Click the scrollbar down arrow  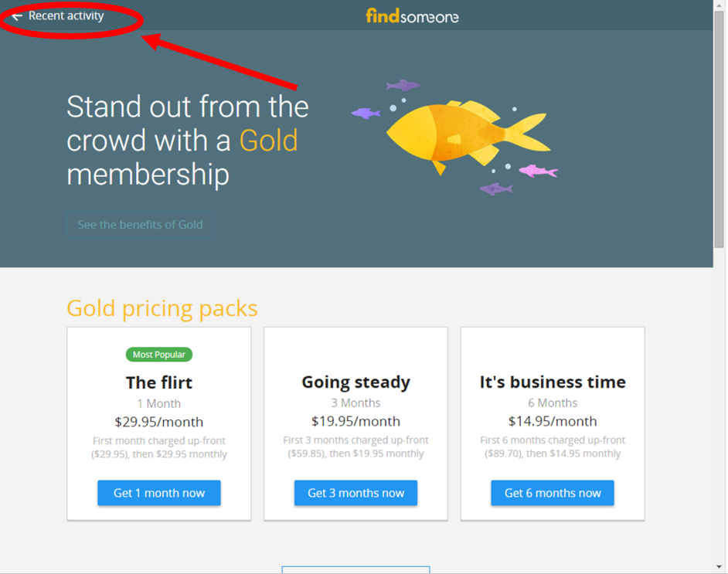tap(719, 568)
